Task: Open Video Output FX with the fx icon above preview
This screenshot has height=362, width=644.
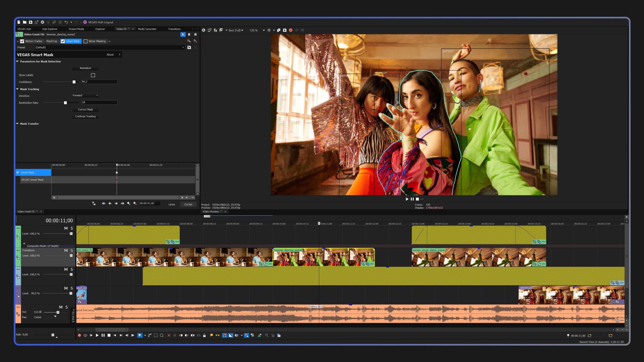Action: (215, 30)
